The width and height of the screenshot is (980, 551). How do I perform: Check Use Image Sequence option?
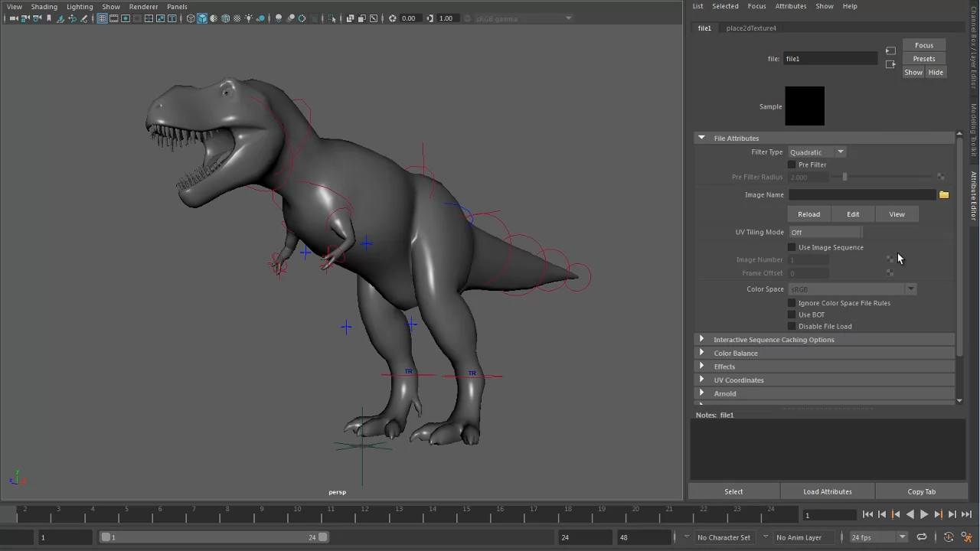(x=792, y=247)
